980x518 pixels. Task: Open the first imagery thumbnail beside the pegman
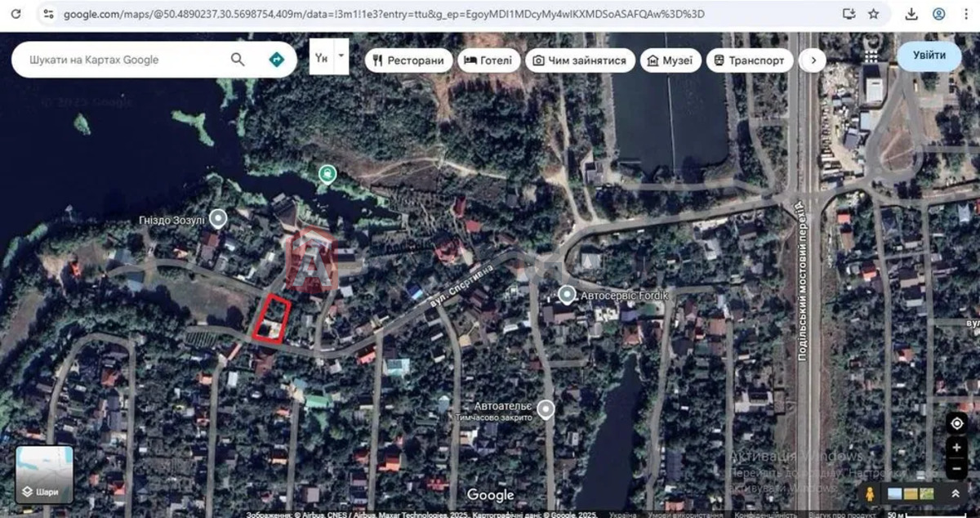point(894,494)
